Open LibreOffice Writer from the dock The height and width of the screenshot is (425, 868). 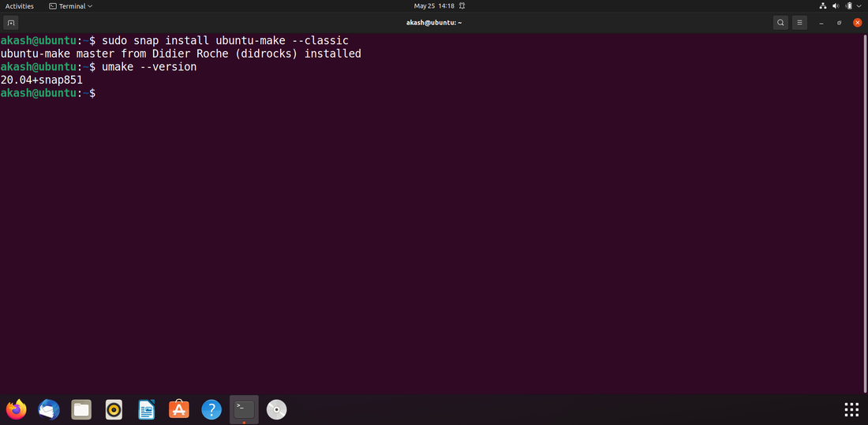(x=147, y=409)
